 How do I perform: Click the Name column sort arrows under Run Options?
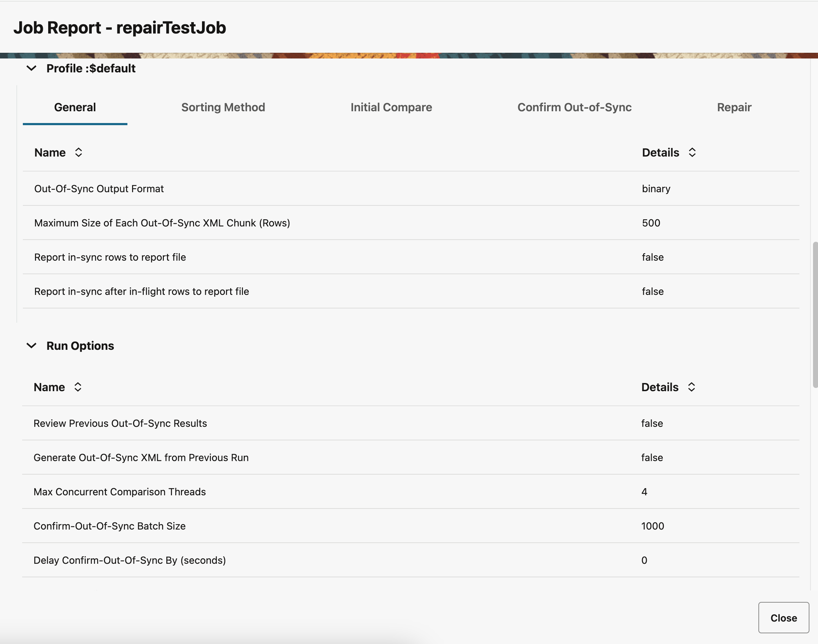pyautogui.click(x=79, y=387)
